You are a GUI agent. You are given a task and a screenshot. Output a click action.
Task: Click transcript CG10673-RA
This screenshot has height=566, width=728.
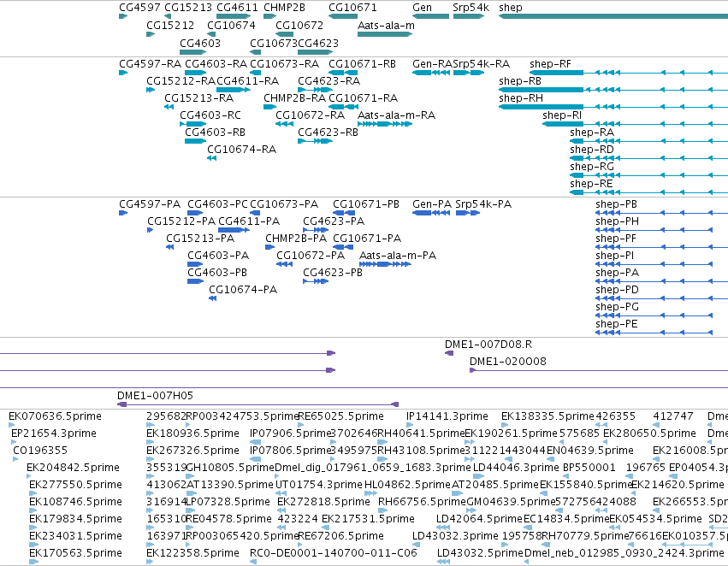[285, 63]
